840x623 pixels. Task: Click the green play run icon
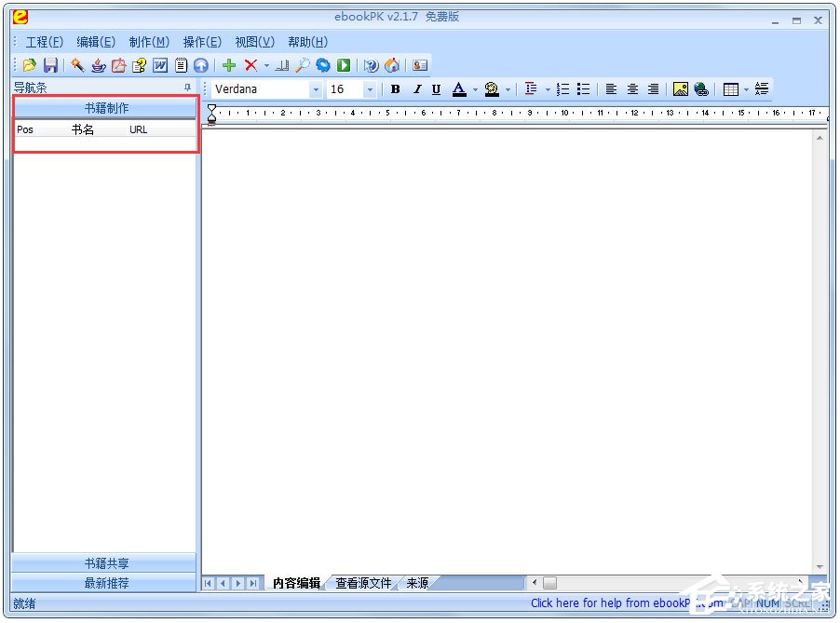344,65
